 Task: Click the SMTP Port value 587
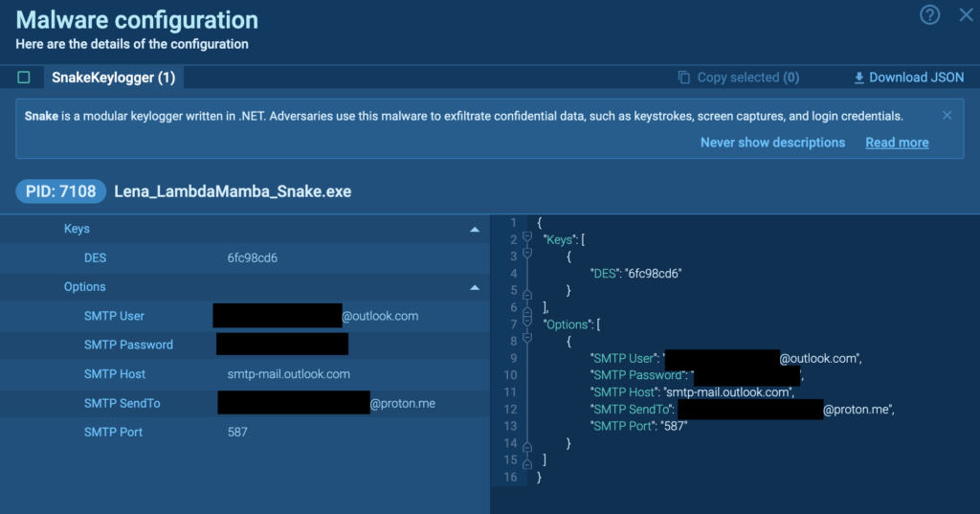[x=237, y=433]
